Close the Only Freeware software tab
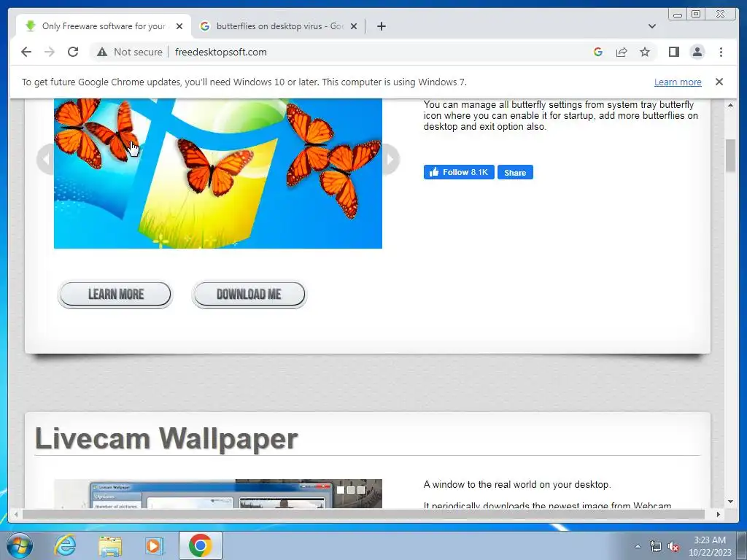 click(x=179, y=26)
